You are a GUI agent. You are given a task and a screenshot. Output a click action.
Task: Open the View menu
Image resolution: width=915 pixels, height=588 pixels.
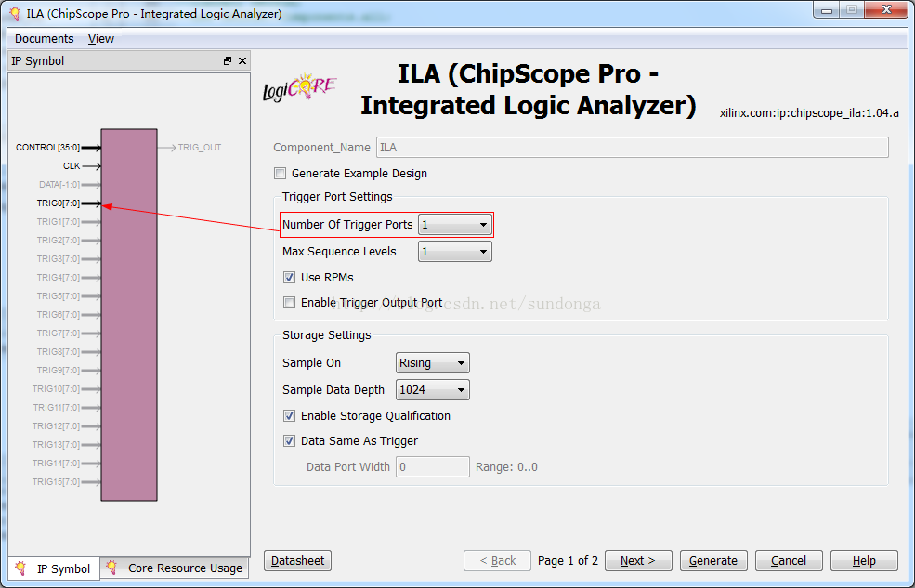tap(101, 38)
